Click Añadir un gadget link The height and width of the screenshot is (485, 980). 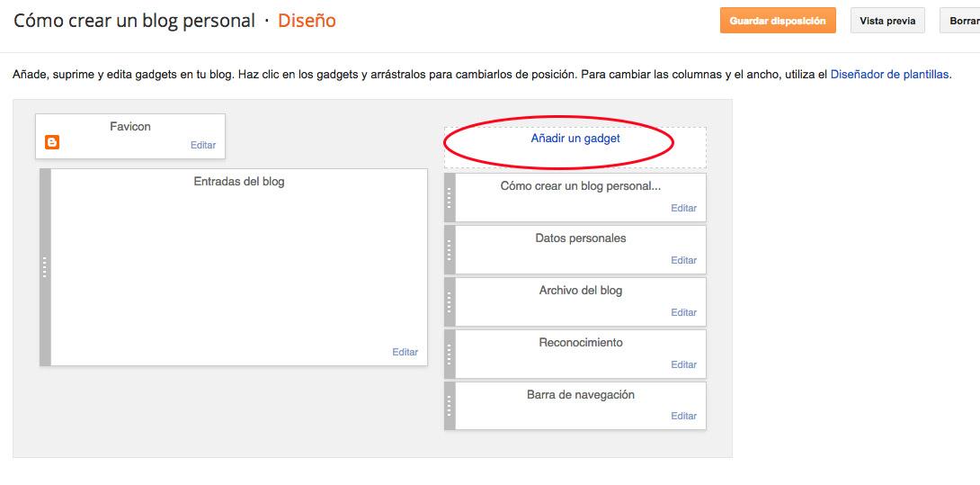coord(575,139)
